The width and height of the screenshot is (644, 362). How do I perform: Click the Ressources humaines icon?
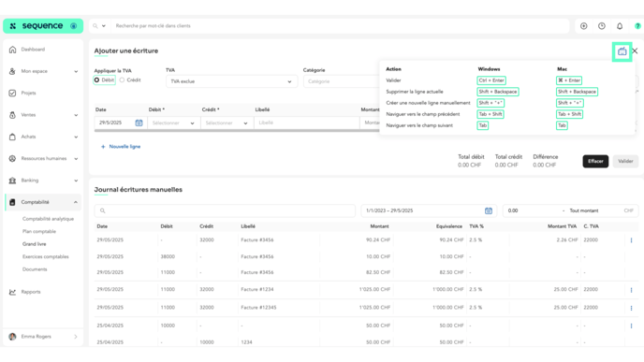(x=13, y=158)
